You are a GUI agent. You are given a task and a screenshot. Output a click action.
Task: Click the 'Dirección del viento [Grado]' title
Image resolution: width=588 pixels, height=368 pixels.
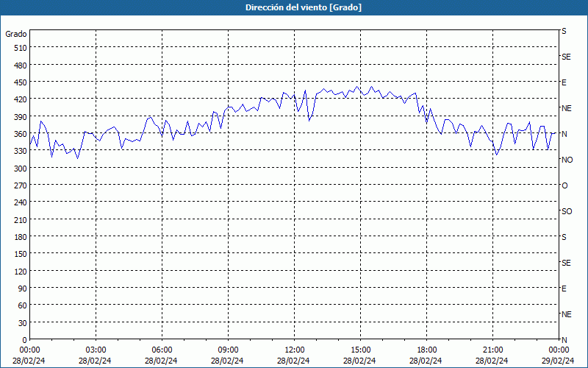304,7
